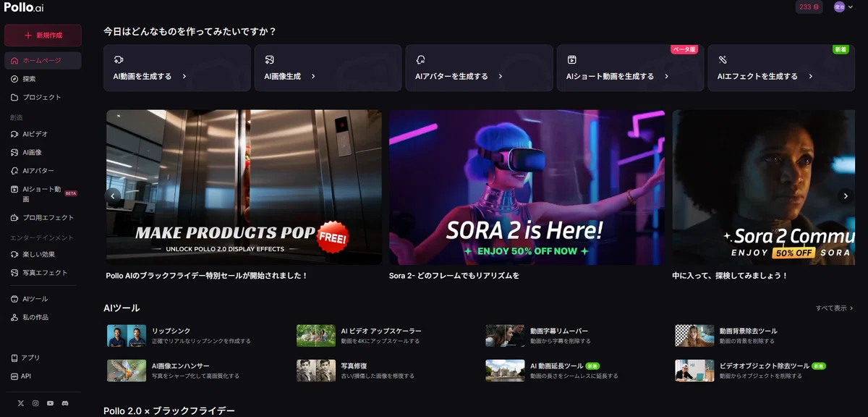Click the AI動画を生成する card
868x417 pixels.
pyautogui.click(x=177, y=68)
